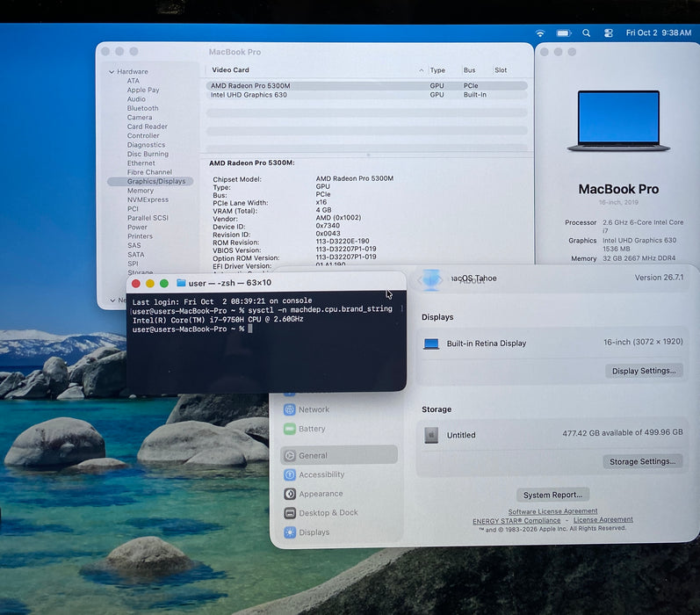The height and width of the screenshot is (615, 700).
Task: Select PCI in Hardware list
Action: [x=133, y=209]
